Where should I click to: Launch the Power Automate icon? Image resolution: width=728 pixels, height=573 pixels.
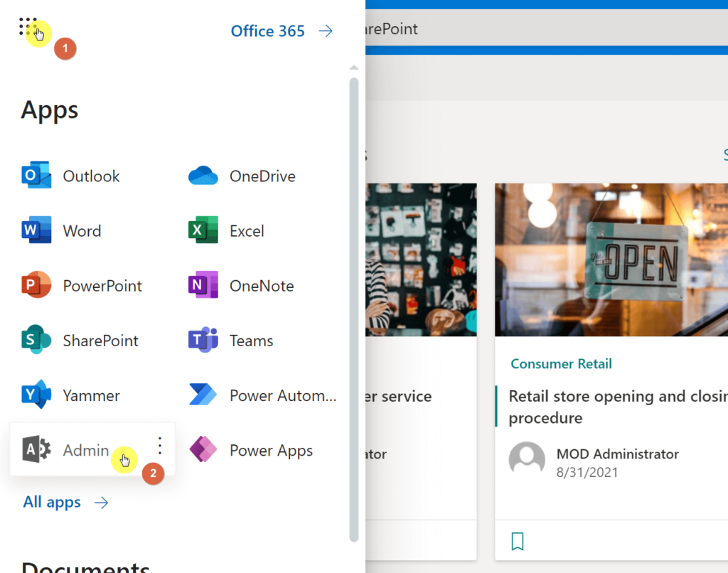[x=203, y=395]
